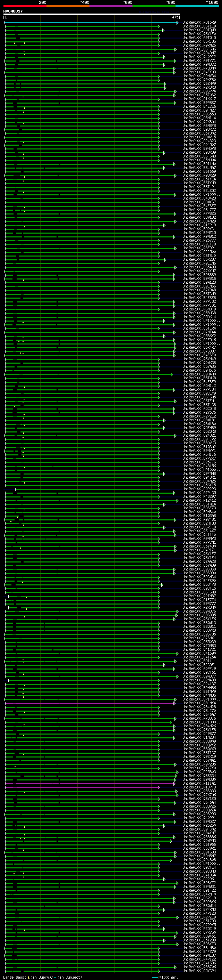Select hit UniRef100_Q4RMF0
The height and width of the screenshot is (980, 222).
click(199, 894)
